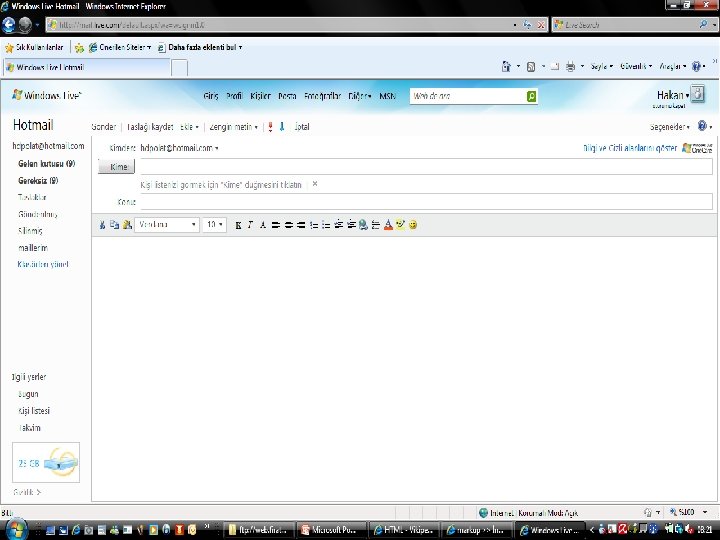The width and height of the screenshot is (720, 540).
Task: Click Klasörleri yönet link
Action: point(43,264)
